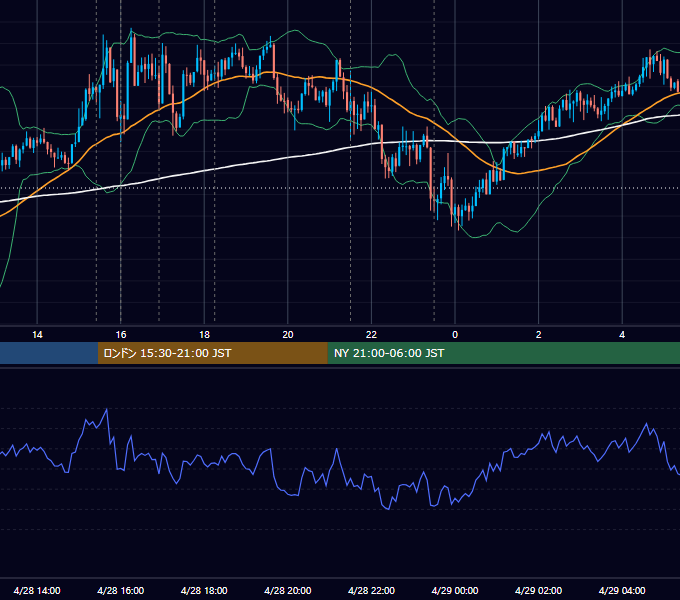Click the 4/28 14:00 date label

[x=37, y=590]
